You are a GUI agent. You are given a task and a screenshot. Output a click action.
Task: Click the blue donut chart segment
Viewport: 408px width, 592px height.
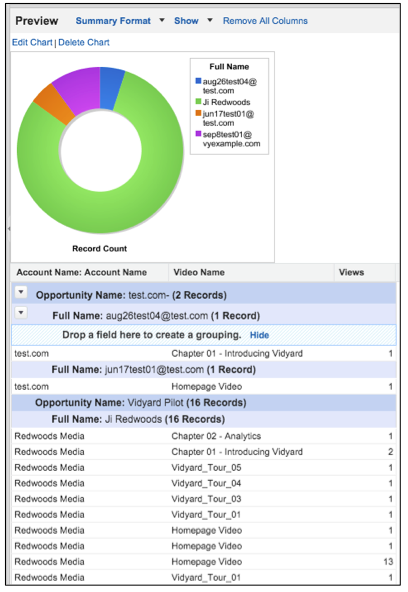(110, 88)
